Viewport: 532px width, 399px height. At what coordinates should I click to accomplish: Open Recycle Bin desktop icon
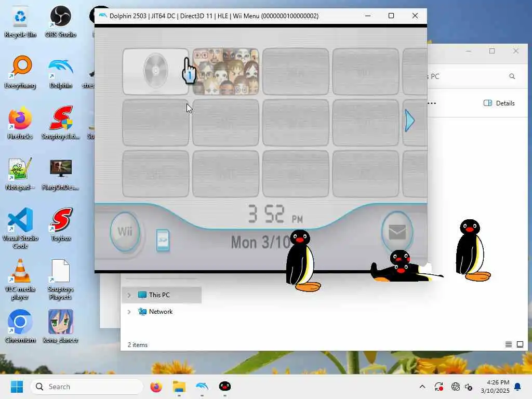(x=20, y=22)
